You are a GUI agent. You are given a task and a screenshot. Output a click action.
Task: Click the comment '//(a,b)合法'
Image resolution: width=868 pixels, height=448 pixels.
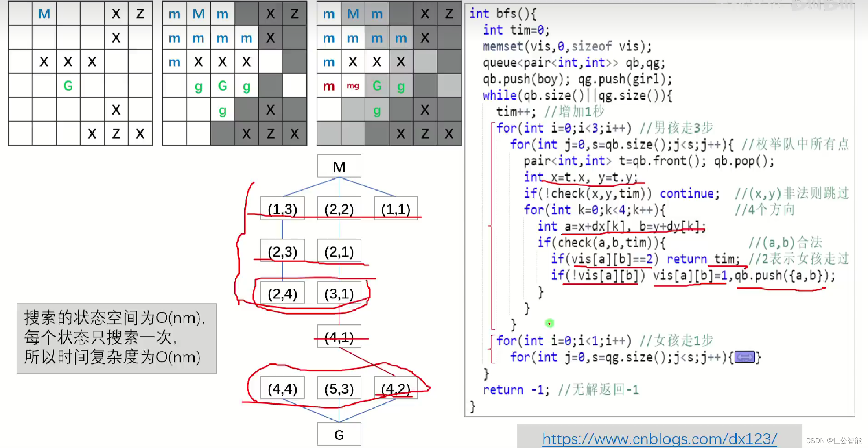(785, 243)
